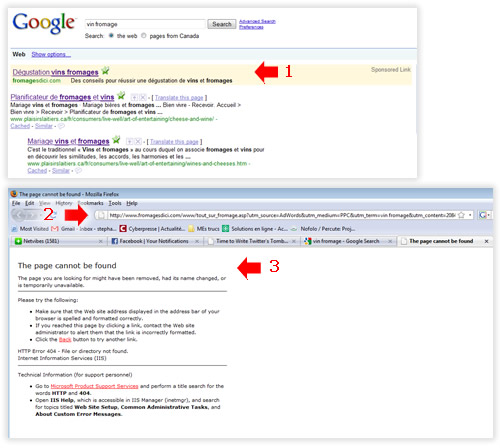This screenshot has height=448, width=500.
Task: Open 'Microsoft Product Support Services' link
Action: point(94,386)
